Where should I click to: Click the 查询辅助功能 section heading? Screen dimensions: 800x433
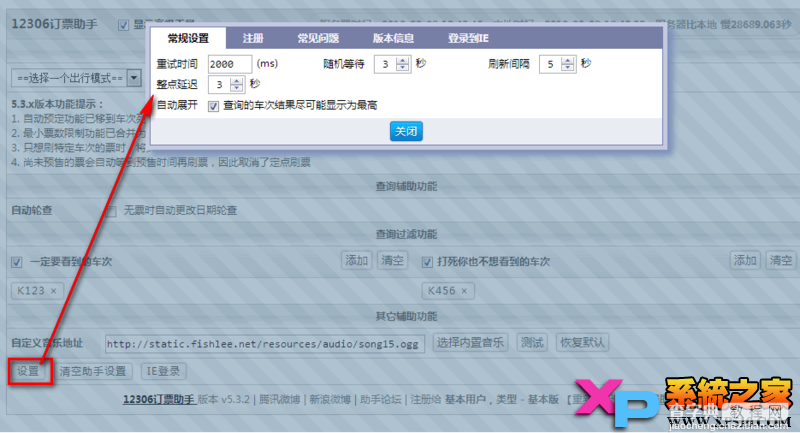click(x=406, y=187)
